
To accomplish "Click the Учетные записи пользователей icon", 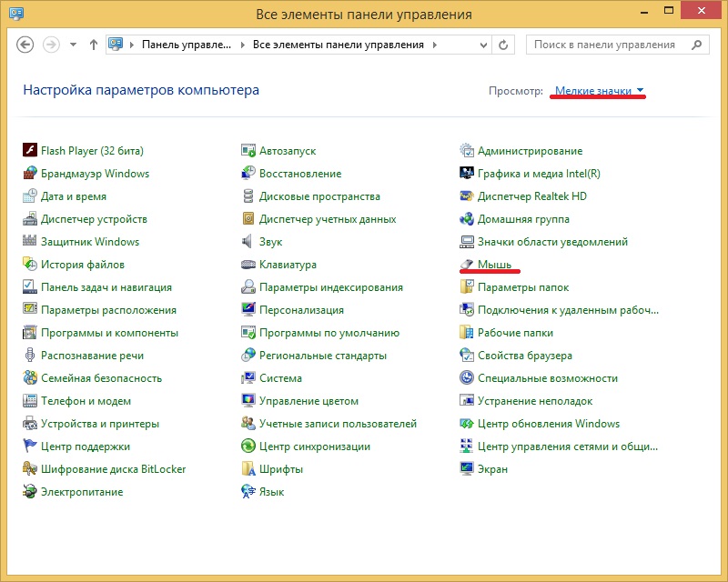I will 248,423.
